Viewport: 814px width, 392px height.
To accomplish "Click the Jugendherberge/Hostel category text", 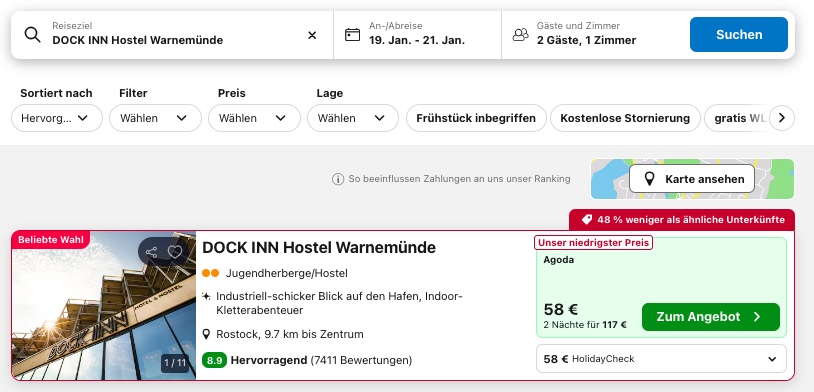I will coord(287,273).
